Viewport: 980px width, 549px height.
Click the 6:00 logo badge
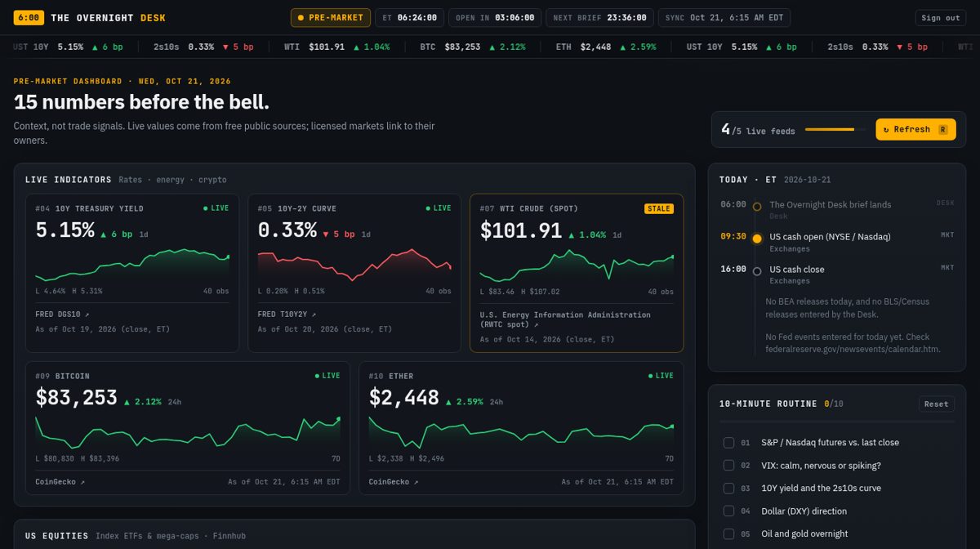(x=29, y=17)
